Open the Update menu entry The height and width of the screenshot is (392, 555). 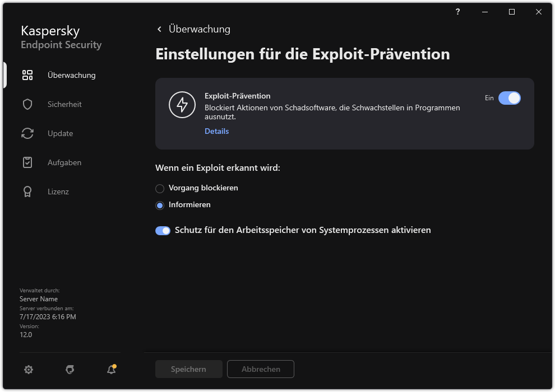60,133
